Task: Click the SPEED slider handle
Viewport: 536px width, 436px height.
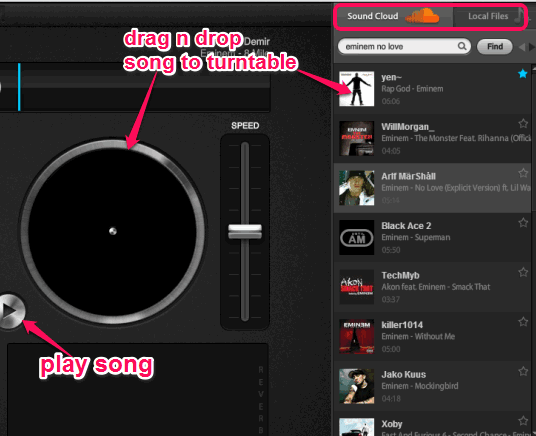Action: pyautogui.click(x=245, y=231)
